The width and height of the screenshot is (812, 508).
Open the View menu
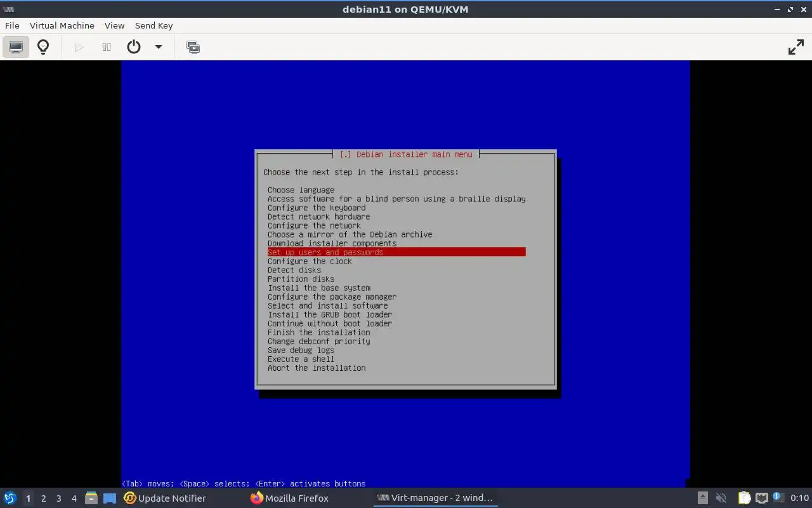coord(114,25)
